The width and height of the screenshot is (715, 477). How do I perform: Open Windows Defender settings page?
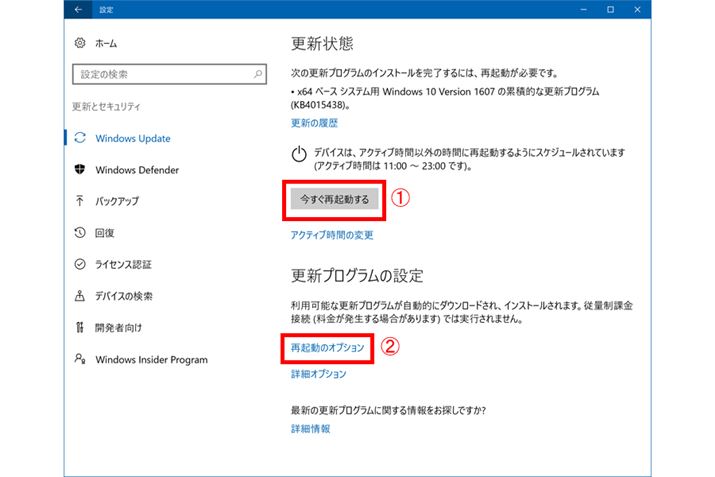[137, 170]
